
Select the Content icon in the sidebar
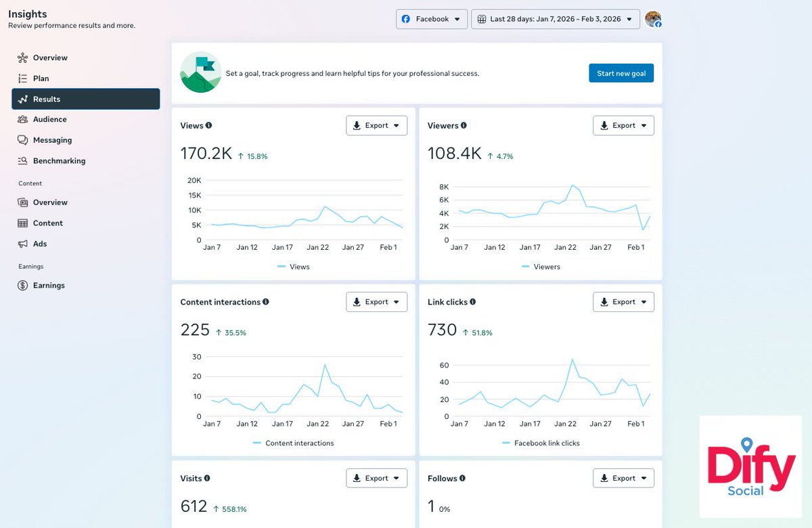tap(24, 223)
